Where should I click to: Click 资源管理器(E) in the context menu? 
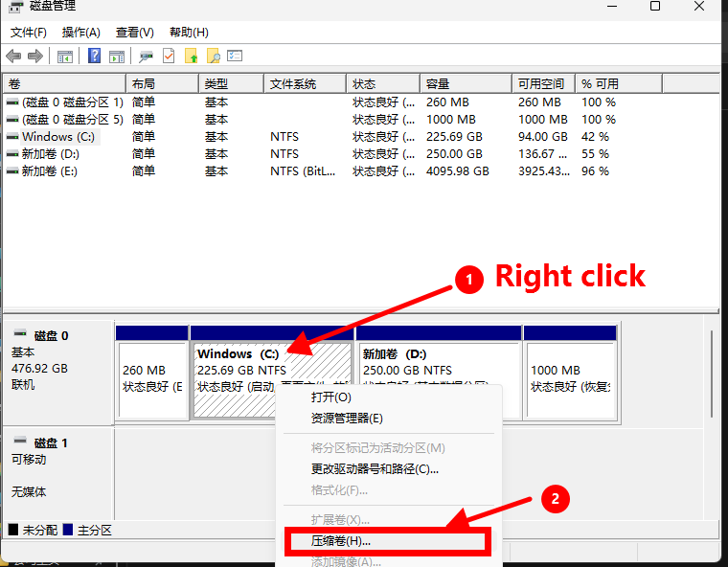pyautogui.click(x=347, y=419)
